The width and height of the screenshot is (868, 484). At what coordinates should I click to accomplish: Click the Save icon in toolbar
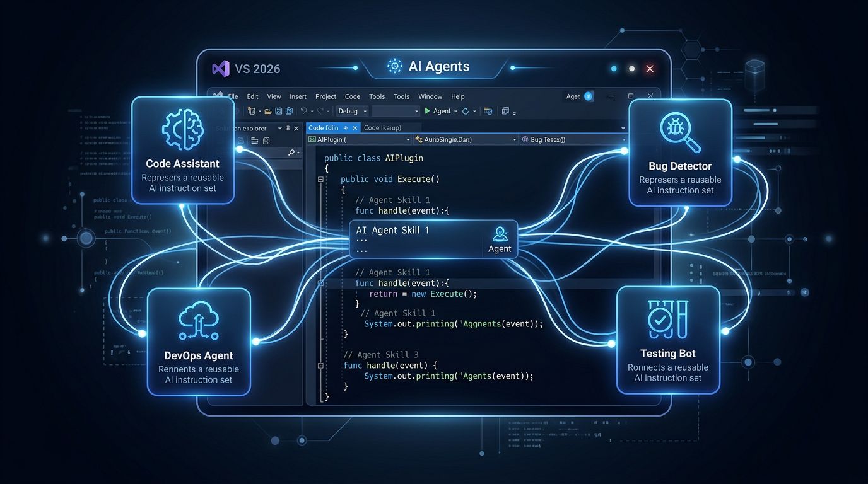click(x=278, y=111)
